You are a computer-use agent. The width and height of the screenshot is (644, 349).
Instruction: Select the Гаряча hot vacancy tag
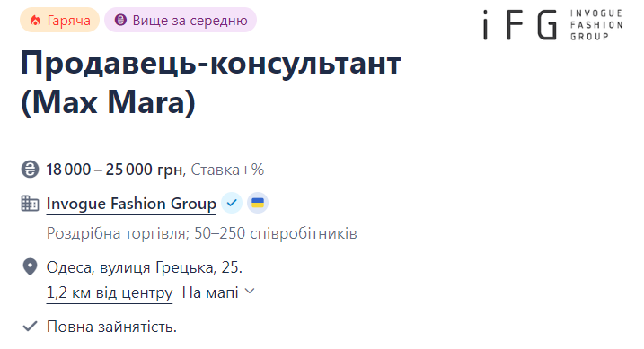tap(60, 20)
